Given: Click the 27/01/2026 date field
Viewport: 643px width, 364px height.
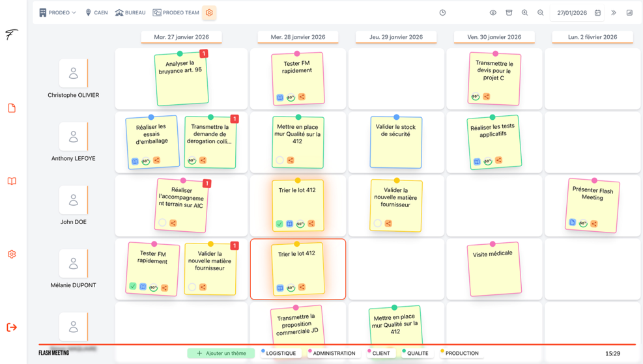Looking at the screenshot, I should pos(571,13).
